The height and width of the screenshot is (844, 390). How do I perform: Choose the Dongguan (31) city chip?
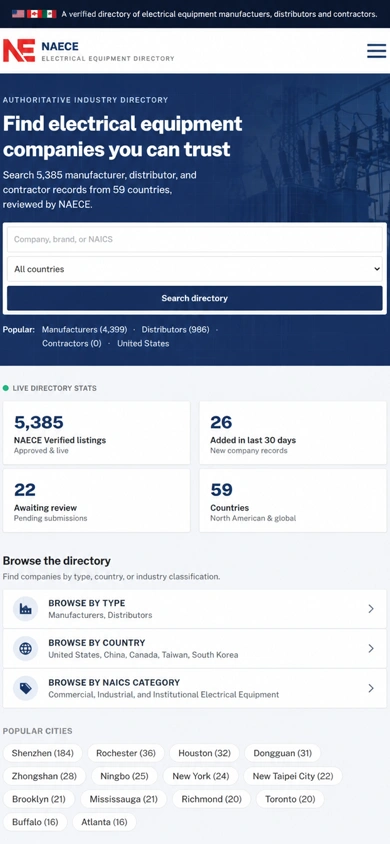tap(282, 753)
